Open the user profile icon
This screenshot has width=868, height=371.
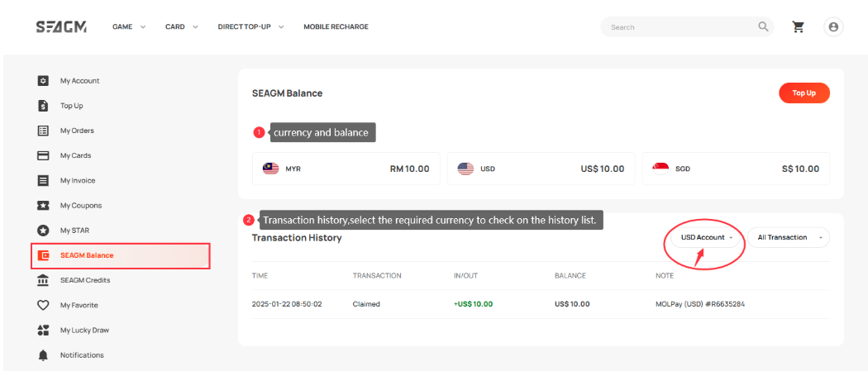[x=833, y=27]
